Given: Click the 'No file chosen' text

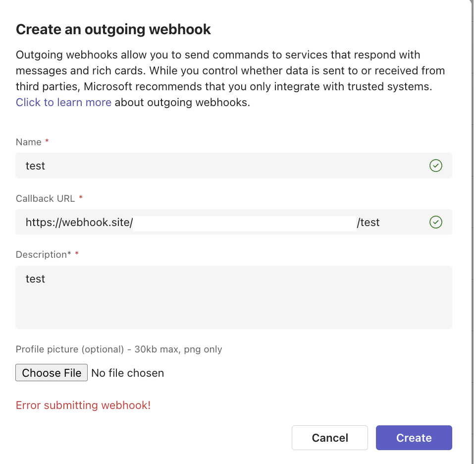Looking at the screenshot, I should (x=127, y=373).
